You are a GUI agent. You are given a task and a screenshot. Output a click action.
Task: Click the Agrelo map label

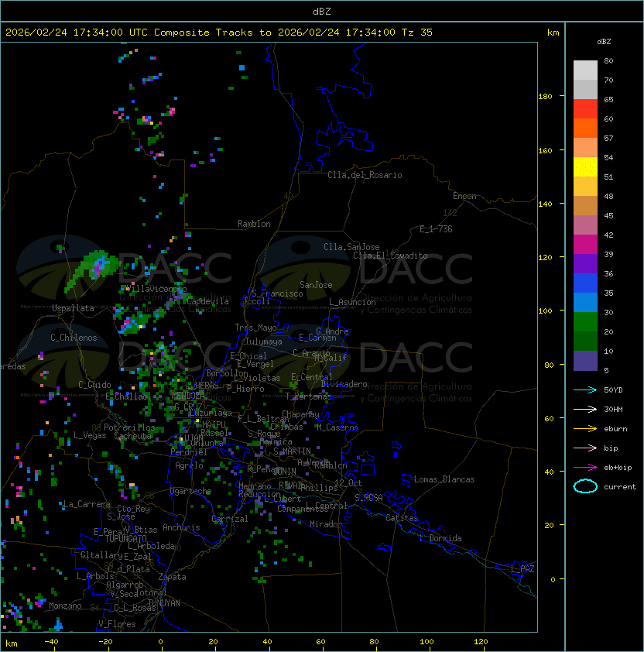pos(189,465)
